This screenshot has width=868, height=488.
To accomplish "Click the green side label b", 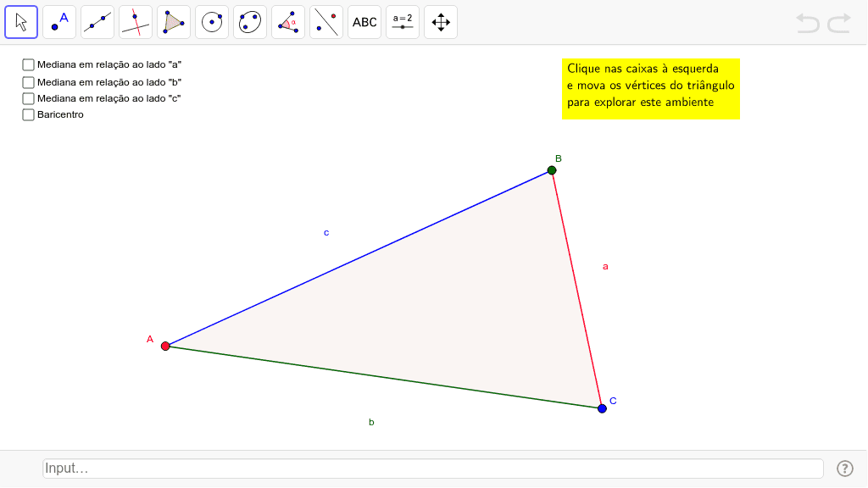I will 371,422.
